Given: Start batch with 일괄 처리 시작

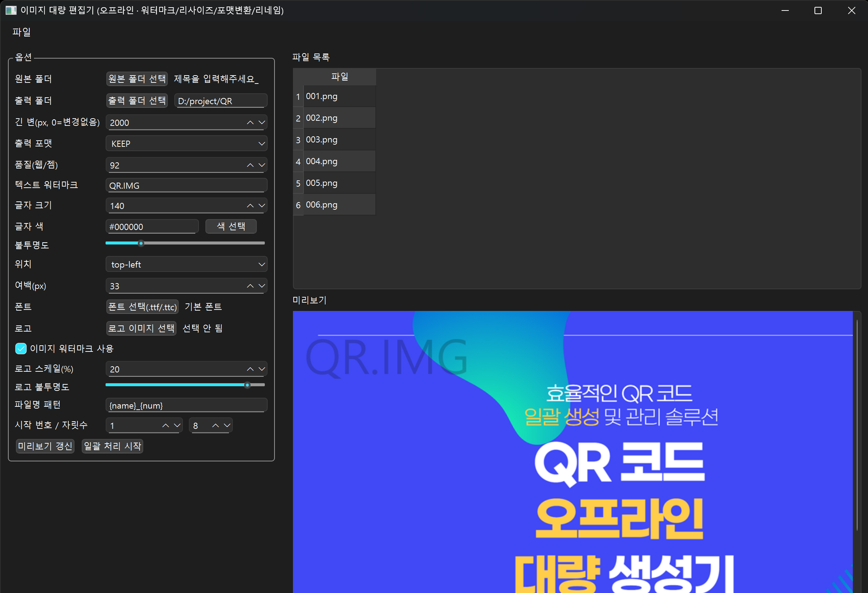Looking at the screenshot, I should tap(112, 446).
